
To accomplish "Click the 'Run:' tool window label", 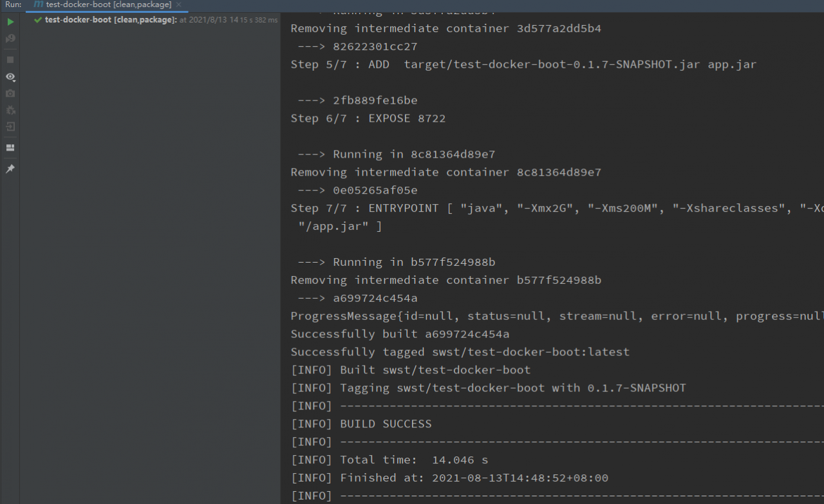I will [x=13, y=5].
